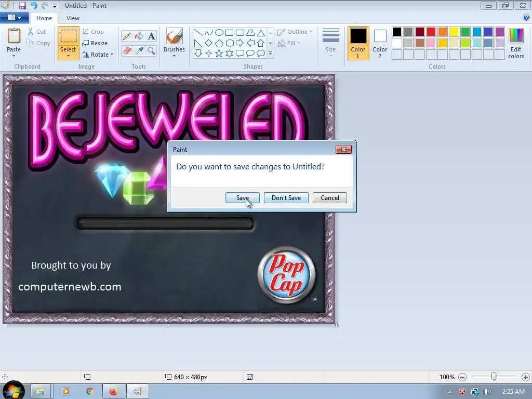Select the Pencil tool

tap(127, 36)
